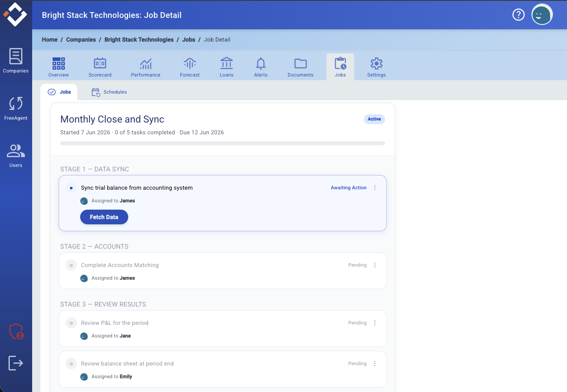Viewport: 567px width, 392px height.
Task: Click the Stage 3 — Review Results heading
Action: point(103,304)
